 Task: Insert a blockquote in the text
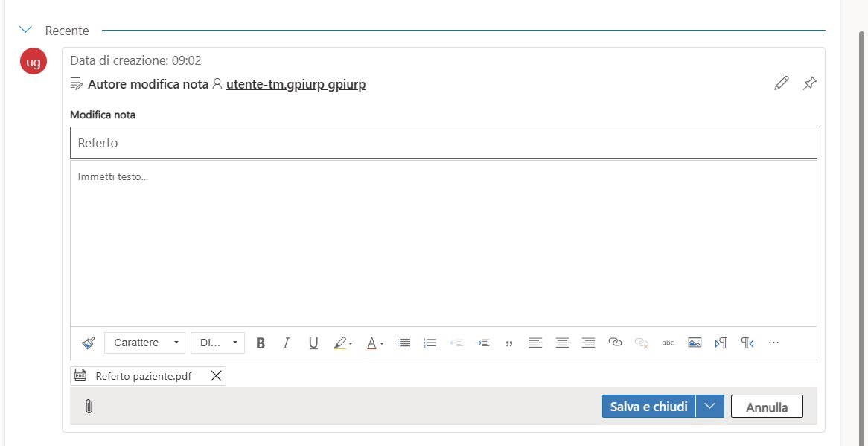[509, 343]
